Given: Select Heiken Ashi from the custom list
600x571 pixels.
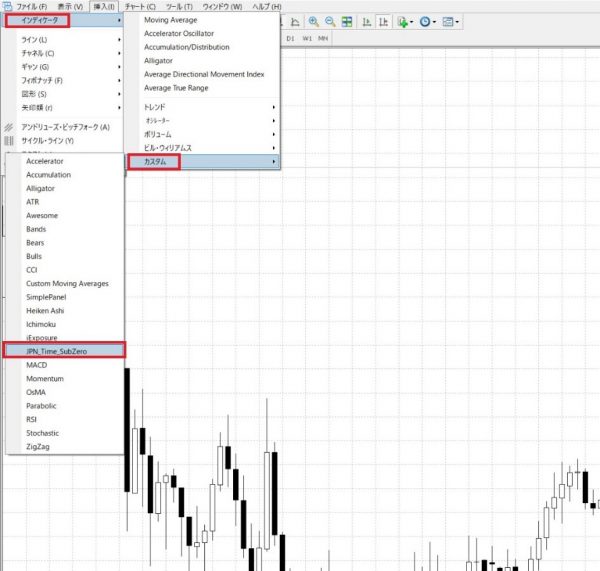Looking at the screenshot, I should pyautogui.click(x=47, y=311).
